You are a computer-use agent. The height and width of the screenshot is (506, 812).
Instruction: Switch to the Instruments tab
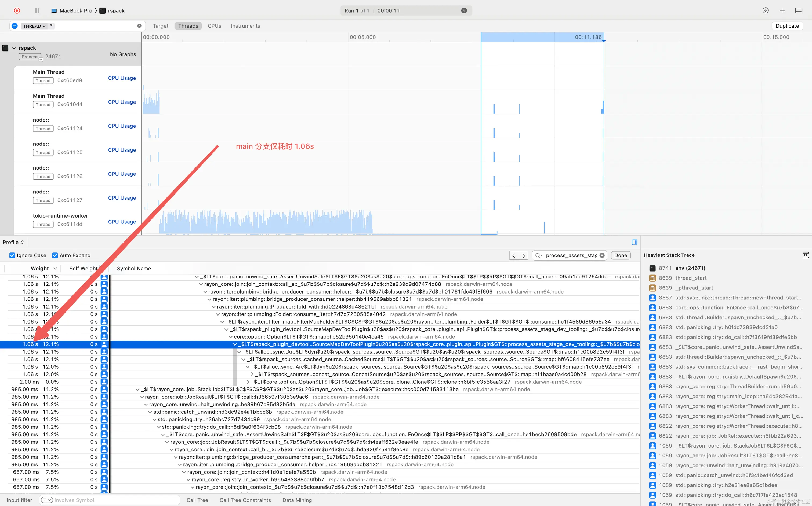click(245, 26)
